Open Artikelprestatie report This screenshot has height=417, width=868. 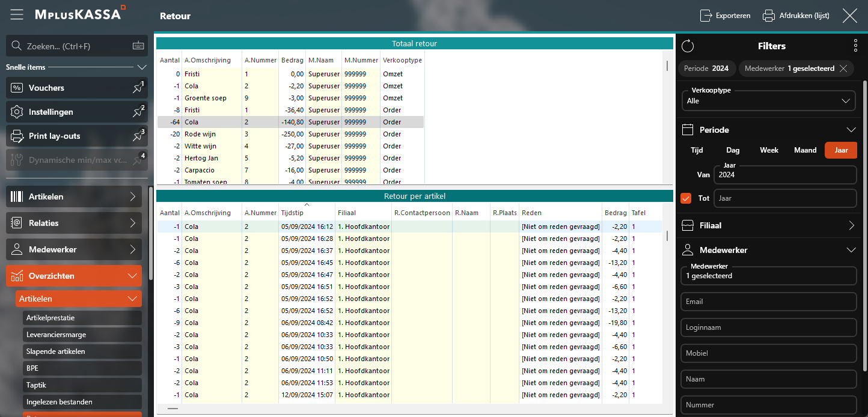pos(82,318)
